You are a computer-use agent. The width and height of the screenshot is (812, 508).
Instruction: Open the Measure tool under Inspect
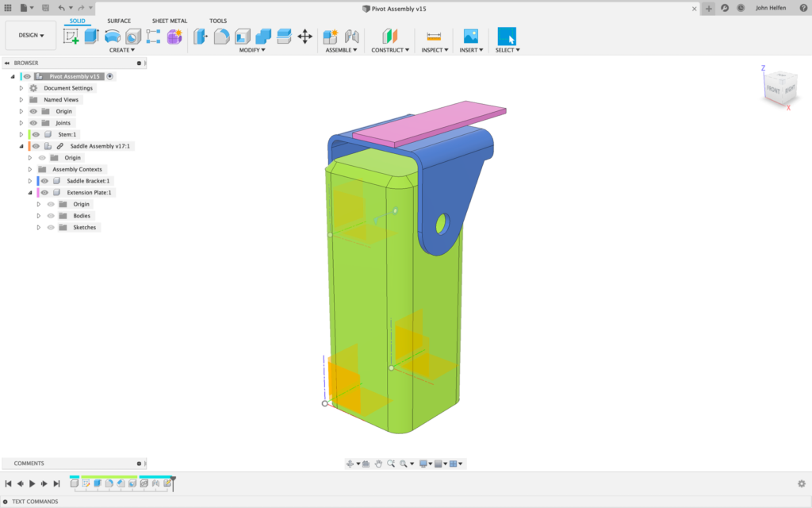click(432, 36)
